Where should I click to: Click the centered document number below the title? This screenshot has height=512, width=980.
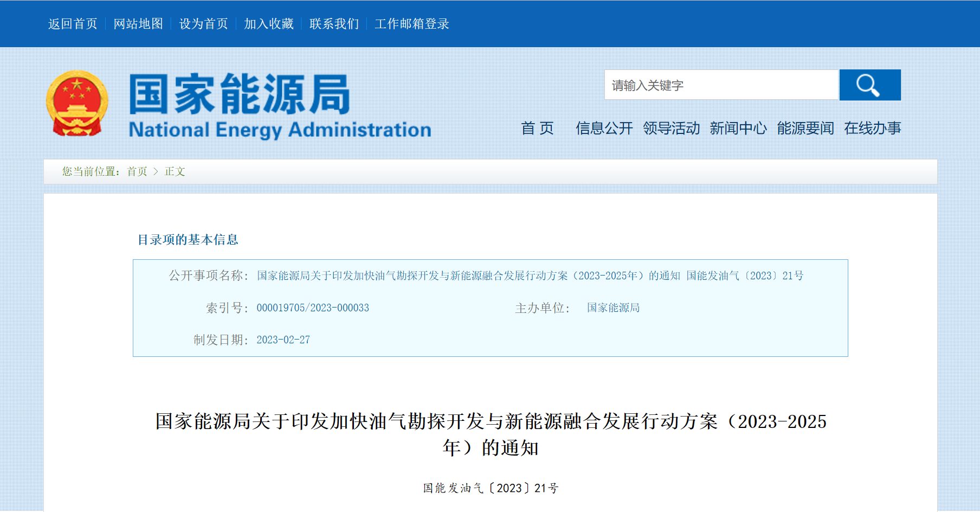[491, 488]
